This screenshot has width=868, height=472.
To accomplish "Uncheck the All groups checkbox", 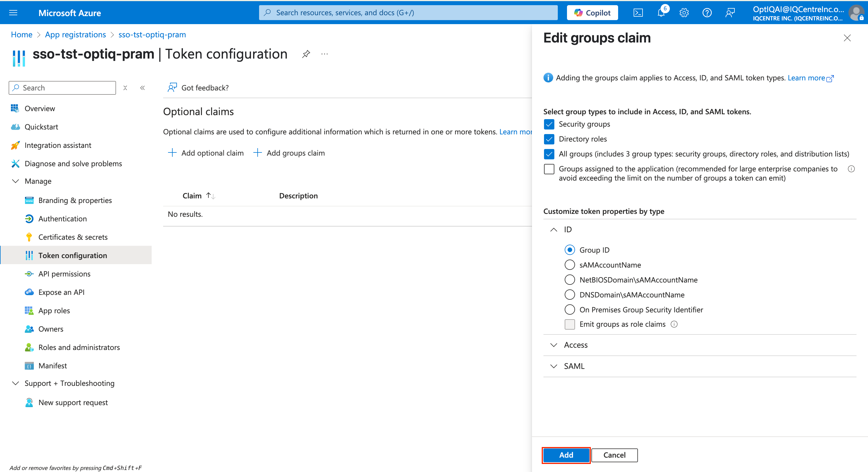I will [549, 154].
